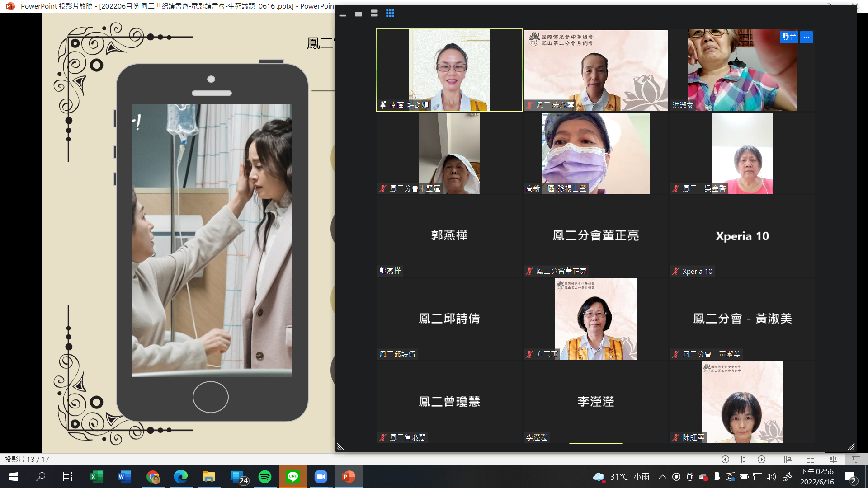Screen dimensions: 868x488
Task: Select the 南區-許嵩媚 video tile
Action: pos(449,70)
